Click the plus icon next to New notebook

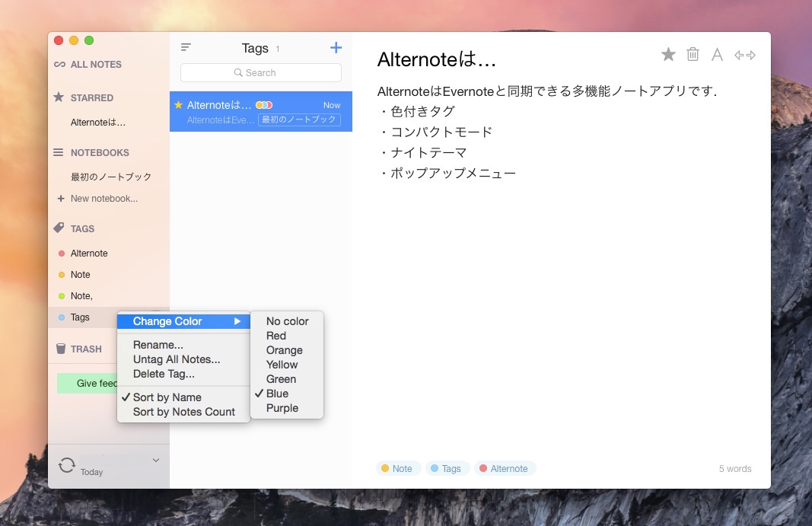pyautogui.click(x=61, y=199)
